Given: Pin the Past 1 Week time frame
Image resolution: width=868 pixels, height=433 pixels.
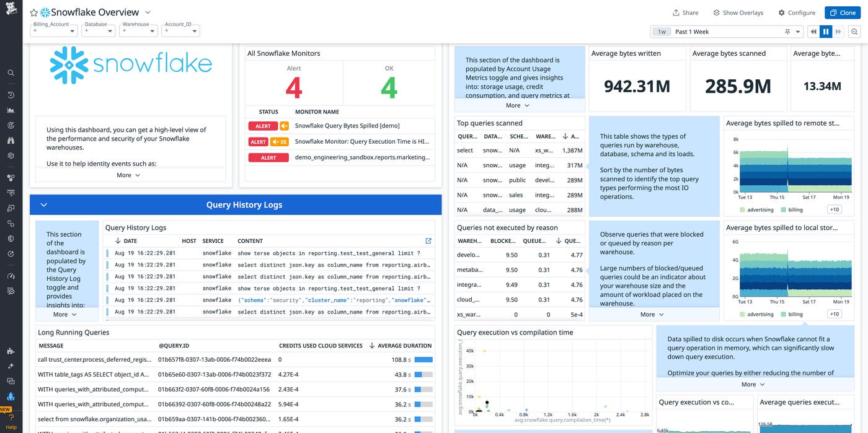Looking at the screenshot, I should [x=787, y=31].
